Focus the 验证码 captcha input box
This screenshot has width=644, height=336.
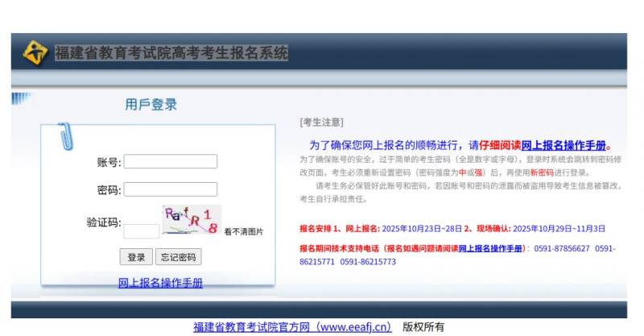pos(141,231)
